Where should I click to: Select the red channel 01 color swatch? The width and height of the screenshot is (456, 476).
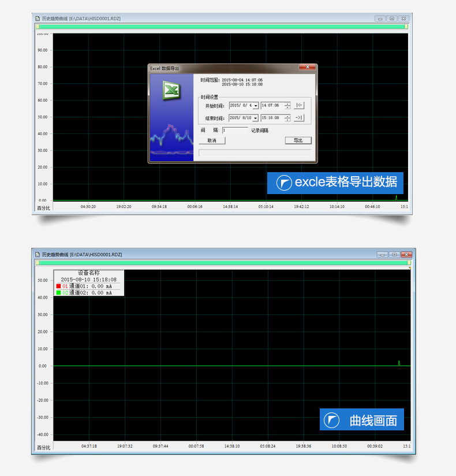58,286
